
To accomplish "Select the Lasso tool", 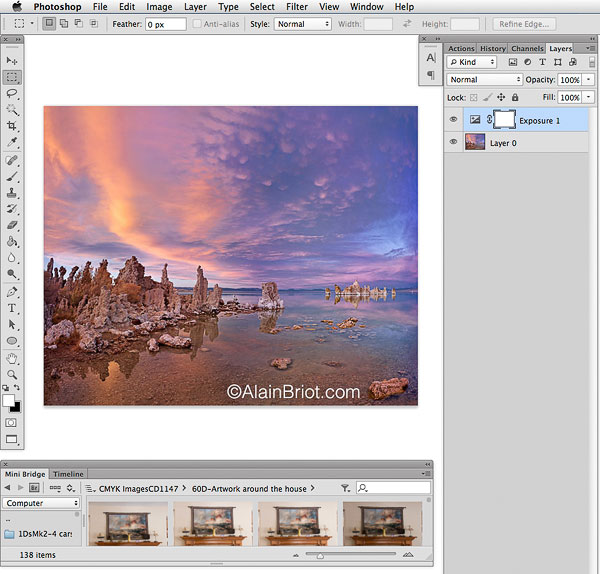I will (12, 93).
